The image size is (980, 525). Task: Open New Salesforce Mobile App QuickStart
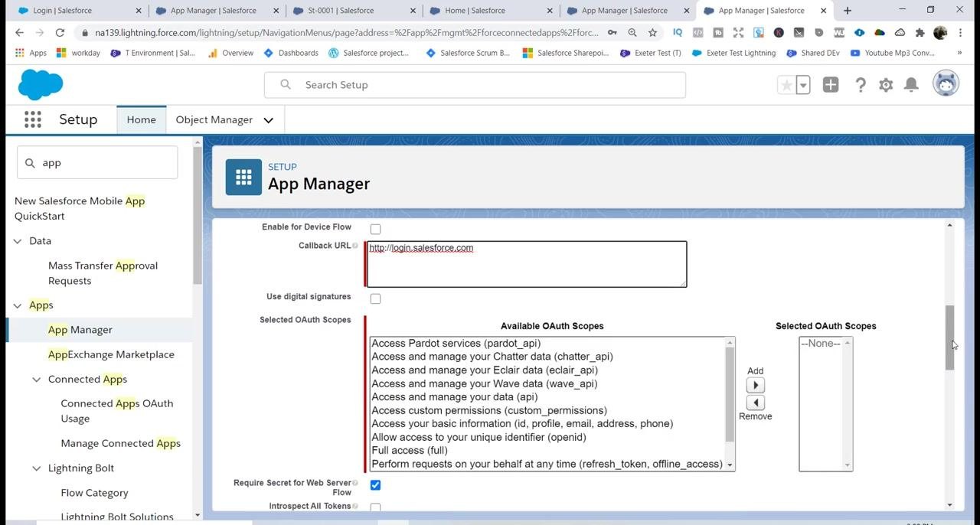80,208
